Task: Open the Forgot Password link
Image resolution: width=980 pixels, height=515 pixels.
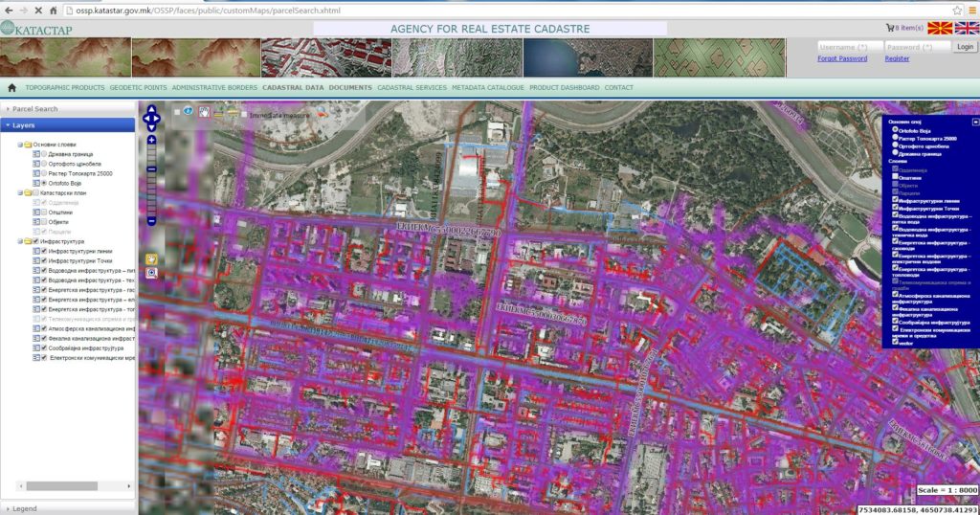Action: 842,58
